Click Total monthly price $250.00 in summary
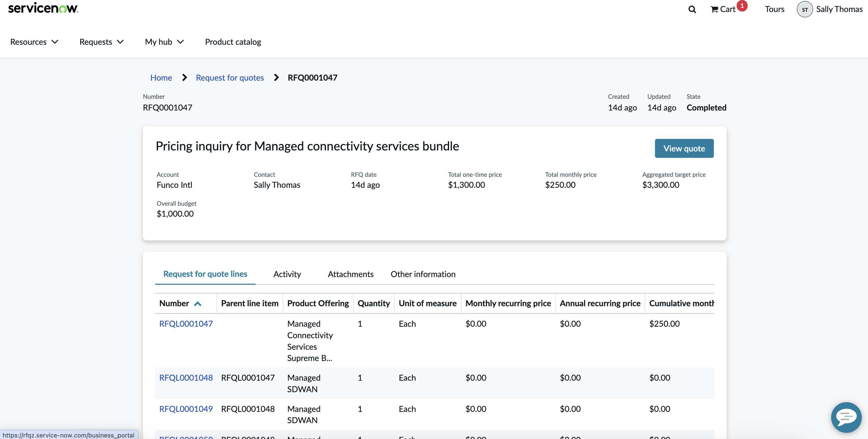This screenshot has height=439, width=868. pos(560,185)
